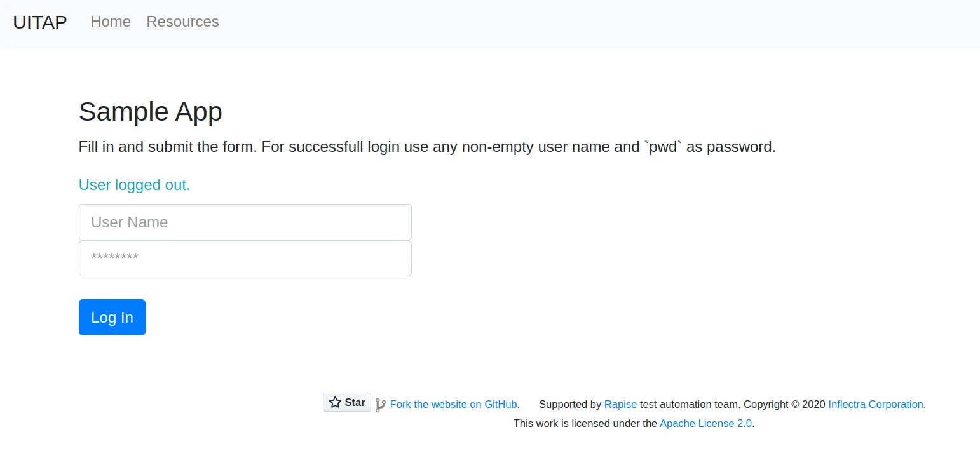The width and height of the screenshot is (980, 453).
Task: Open the Inflectra Corporation link
Action: click(x=875, y=404)
